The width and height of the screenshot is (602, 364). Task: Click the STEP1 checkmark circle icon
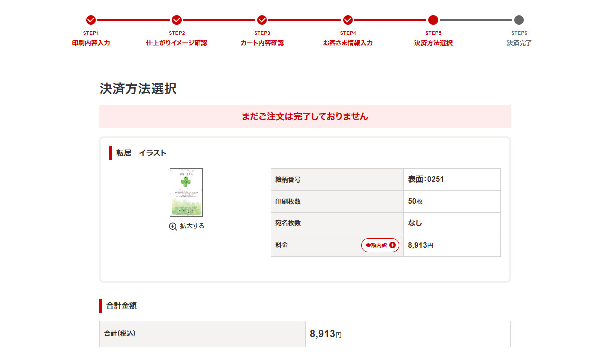91,20
